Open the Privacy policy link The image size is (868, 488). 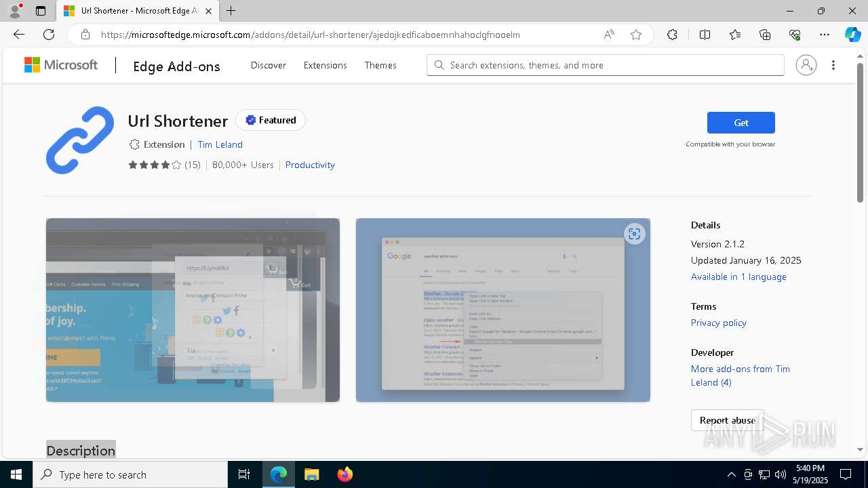(x=719, y=323)
